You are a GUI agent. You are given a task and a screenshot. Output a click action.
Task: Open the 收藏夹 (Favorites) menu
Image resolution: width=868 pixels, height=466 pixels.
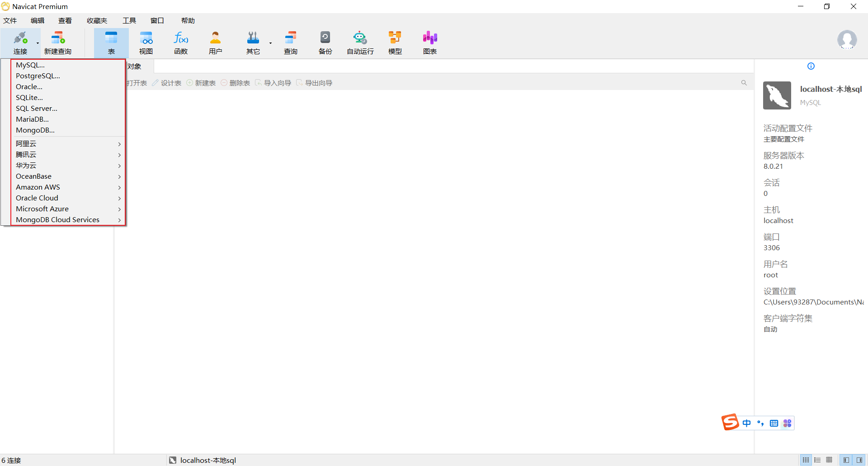pyautogui.click(x=97, y=21)
